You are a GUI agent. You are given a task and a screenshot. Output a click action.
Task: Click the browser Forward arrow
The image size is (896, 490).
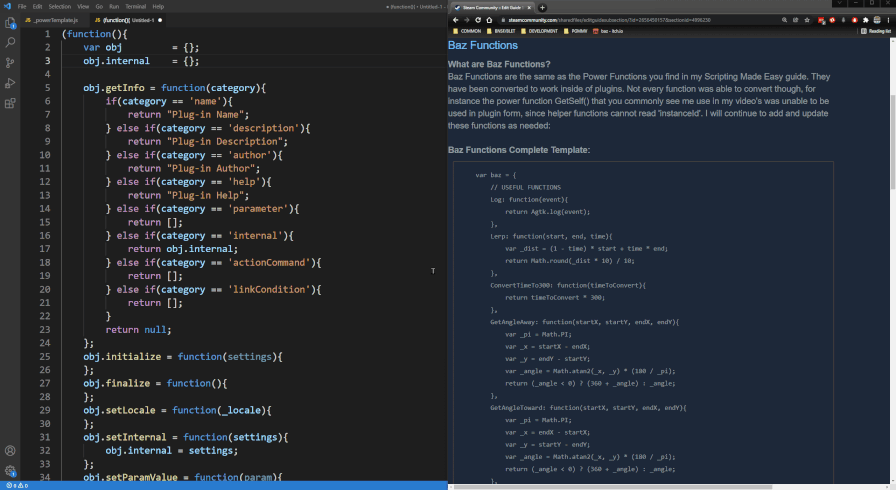click(x=466, y=20)
